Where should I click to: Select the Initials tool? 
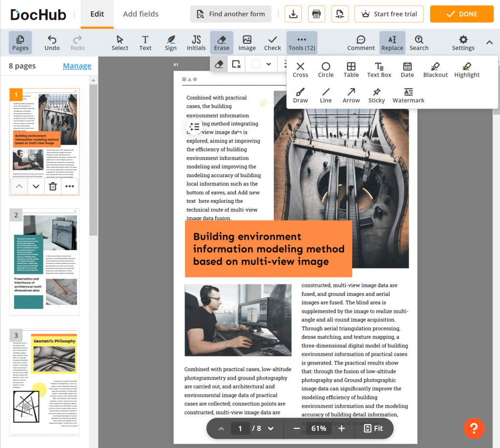(x=196, y=42)
